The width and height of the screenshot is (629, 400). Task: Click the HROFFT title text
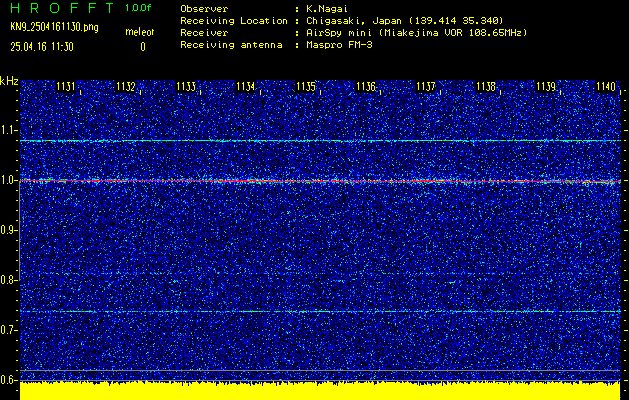(x=62, y=8)
